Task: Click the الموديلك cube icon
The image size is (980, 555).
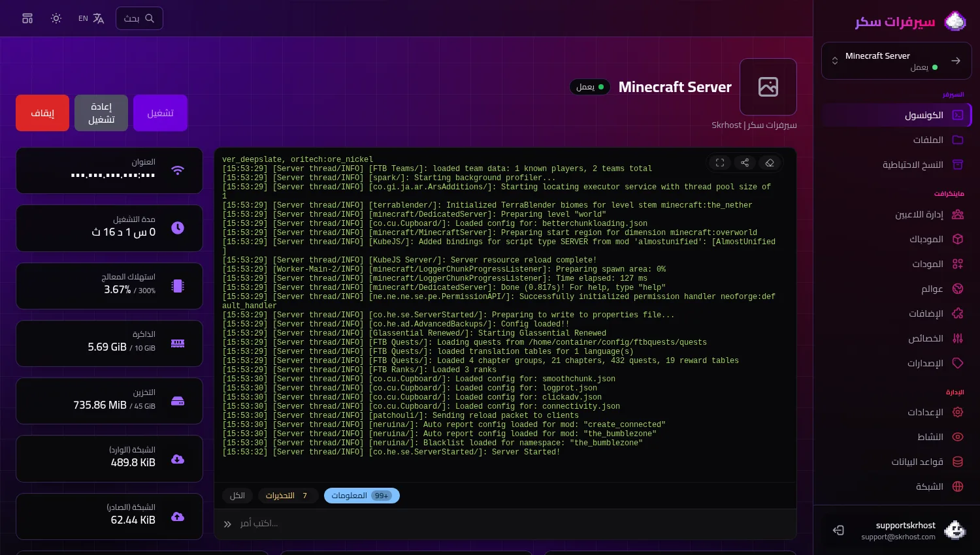Action: (x=958, y=239)
